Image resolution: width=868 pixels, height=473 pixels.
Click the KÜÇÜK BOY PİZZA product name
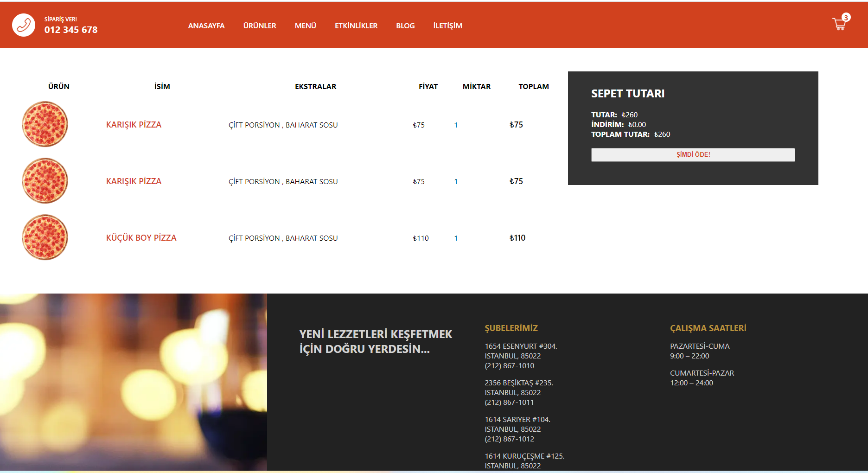point(141,237)
